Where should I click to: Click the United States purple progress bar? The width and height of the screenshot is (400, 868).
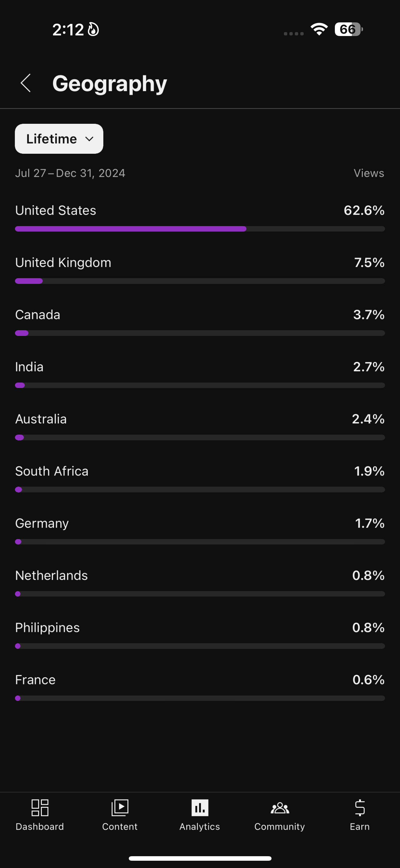131,229
